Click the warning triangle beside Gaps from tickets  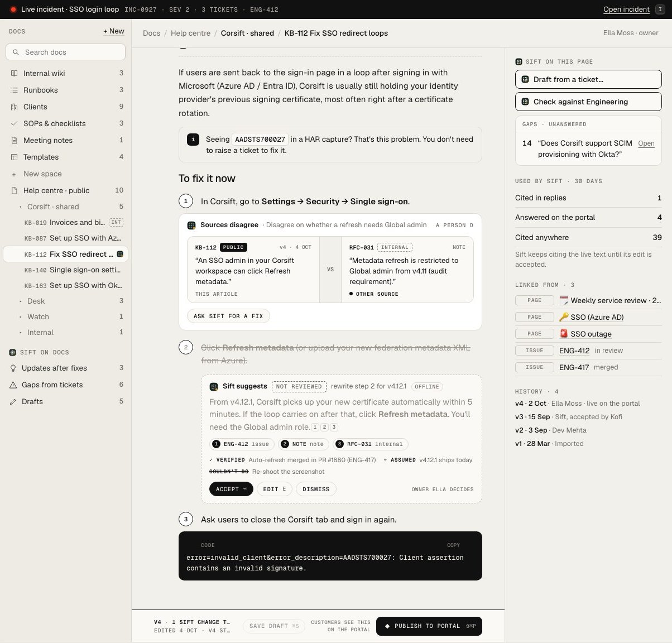click(13, 385)
